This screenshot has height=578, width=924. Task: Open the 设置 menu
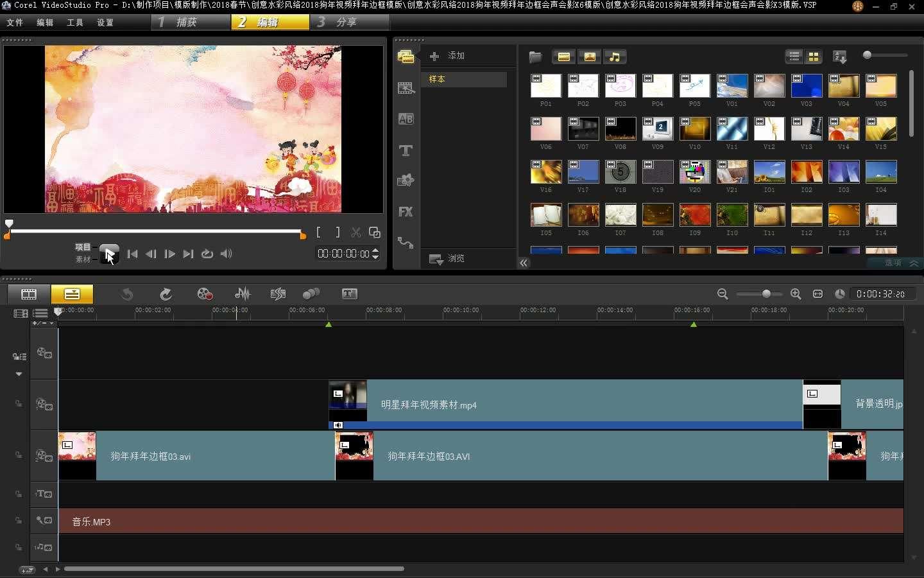pyautogui.click(x=105, y=22)
